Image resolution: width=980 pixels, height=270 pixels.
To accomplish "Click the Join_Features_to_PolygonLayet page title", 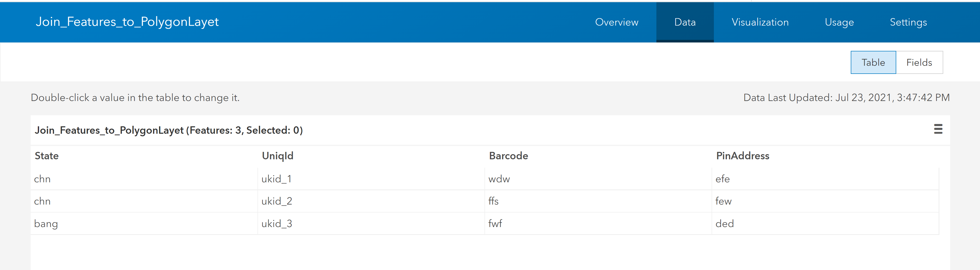I will (127, 22).
